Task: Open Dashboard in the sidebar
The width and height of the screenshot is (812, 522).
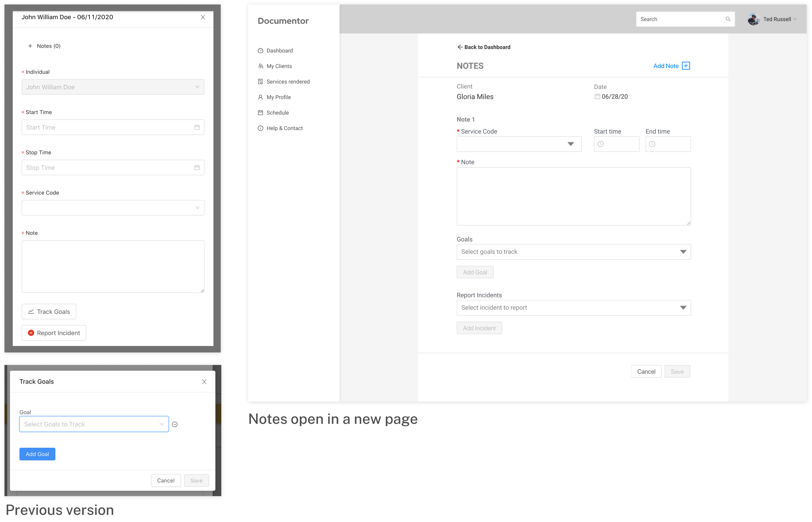Action: click(280, 50)
